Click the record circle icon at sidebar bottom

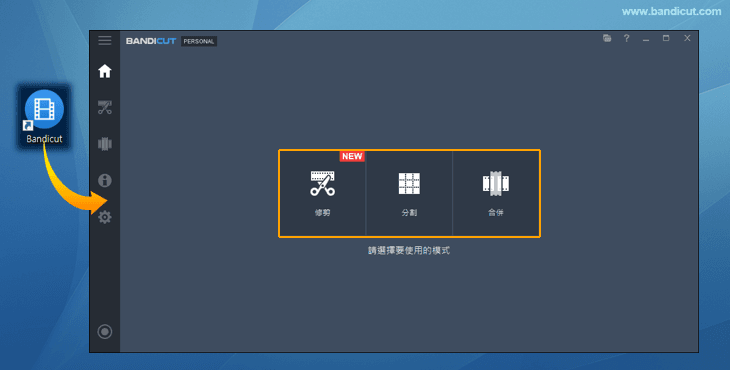(105, 331)
